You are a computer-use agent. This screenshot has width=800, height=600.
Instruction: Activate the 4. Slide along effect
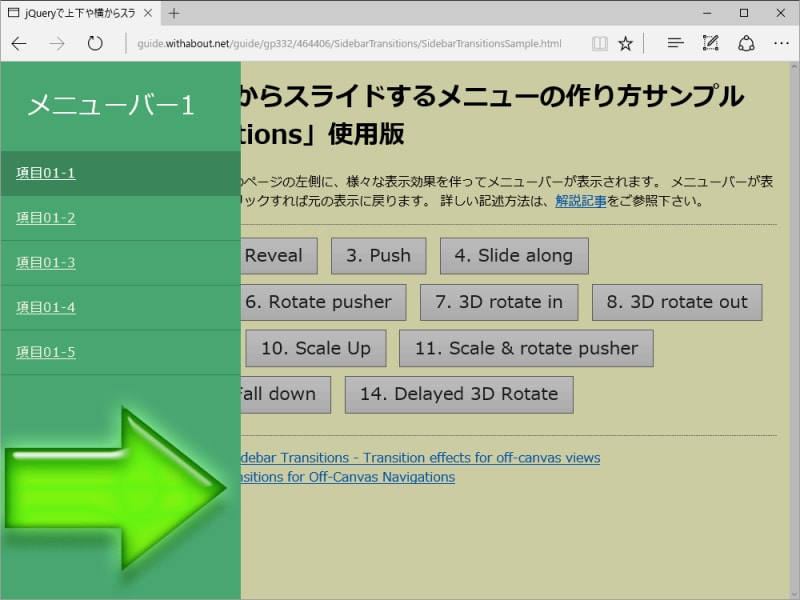click(513, 256)
